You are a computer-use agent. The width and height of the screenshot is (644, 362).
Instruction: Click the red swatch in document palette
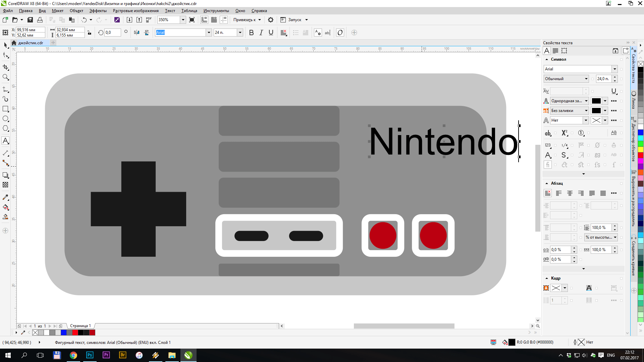(x=75, y=333)
